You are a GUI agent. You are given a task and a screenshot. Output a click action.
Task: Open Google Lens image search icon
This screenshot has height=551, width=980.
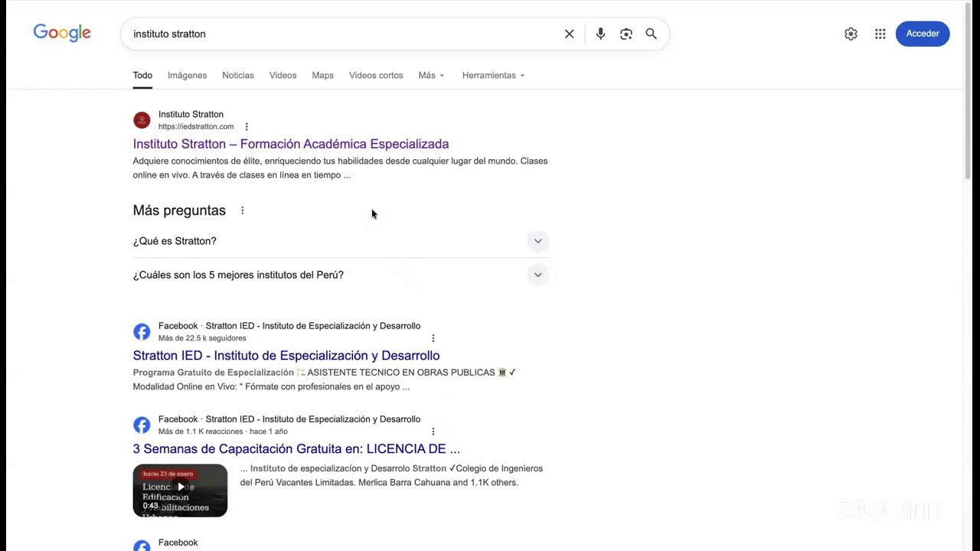click(626, 34)
